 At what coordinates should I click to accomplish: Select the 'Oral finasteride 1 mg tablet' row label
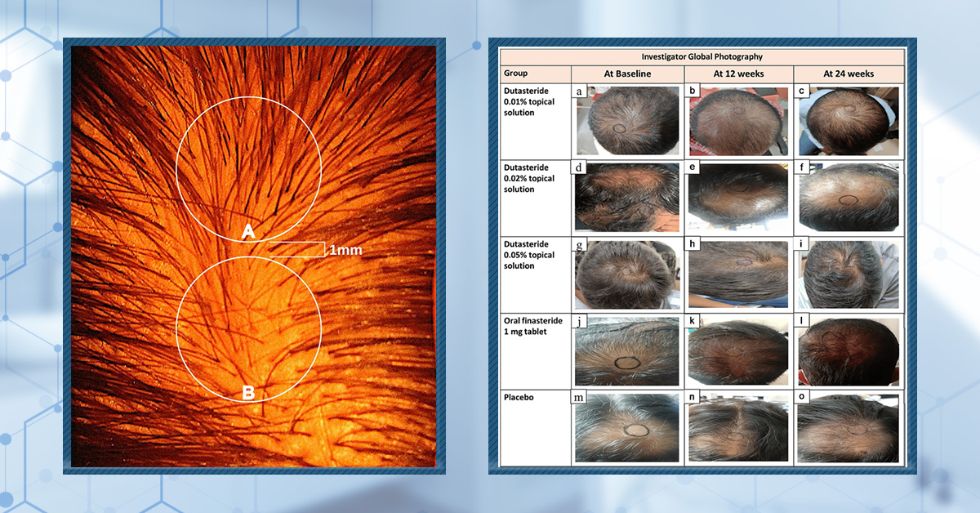pyautogui.click(x=534, y=327)
